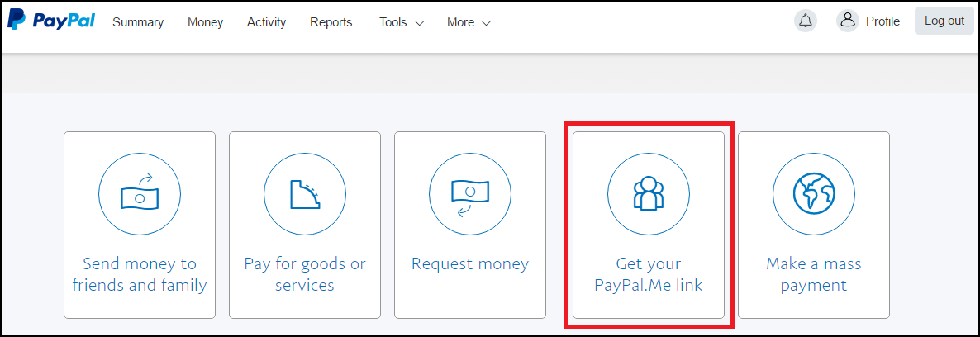
Task: Click the Log out button
Action: pos(944,21)
